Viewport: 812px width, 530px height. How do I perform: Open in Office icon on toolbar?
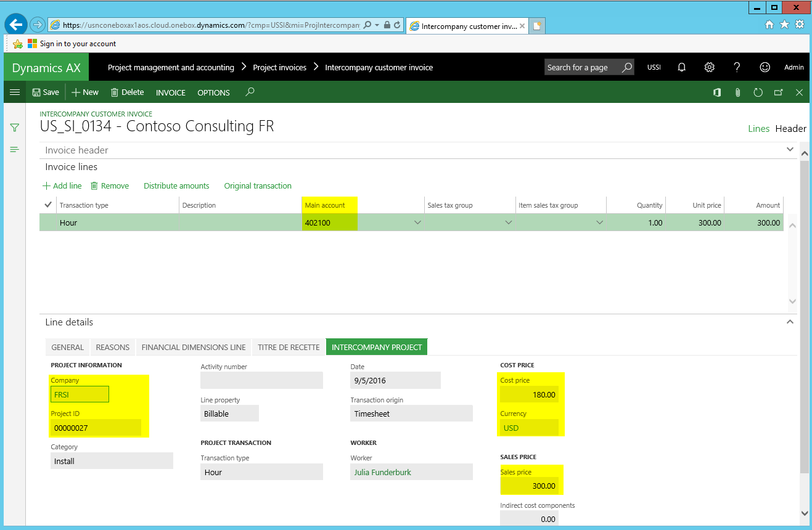pyautogui.click(x=717, y=92)
